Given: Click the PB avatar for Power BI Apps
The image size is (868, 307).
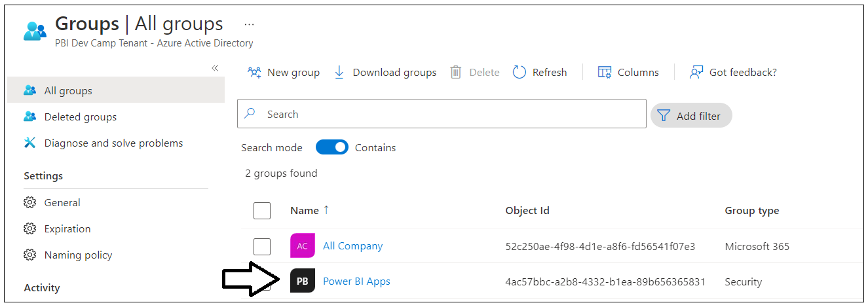Looking at the screenshot, I should (302, 281).
